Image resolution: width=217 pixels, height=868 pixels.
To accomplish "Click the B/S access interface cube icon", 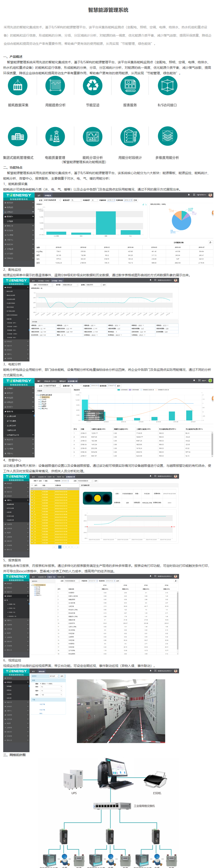I will coord(167,86).
